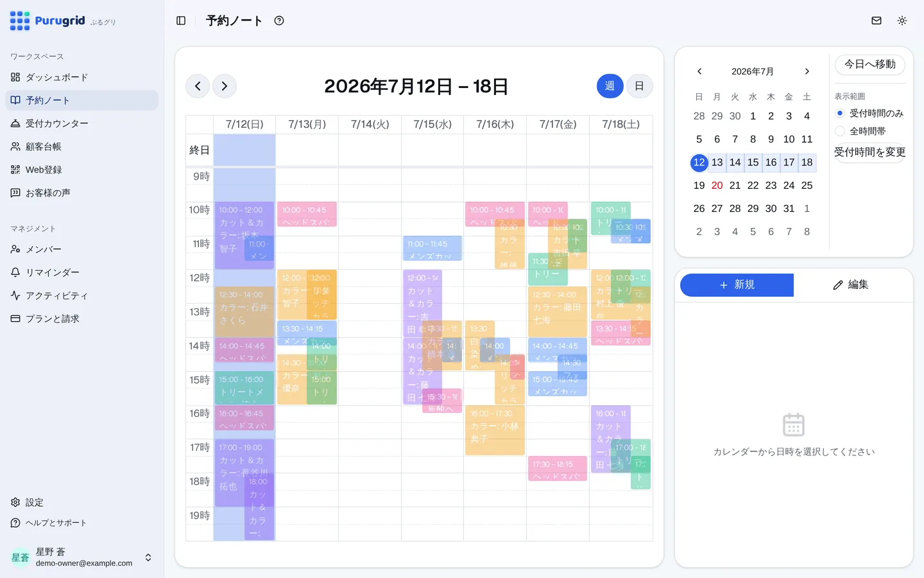Open the 12:30 - 14:00 カラー:藤田 appointment
924x578 pixels.
(558, 312)
